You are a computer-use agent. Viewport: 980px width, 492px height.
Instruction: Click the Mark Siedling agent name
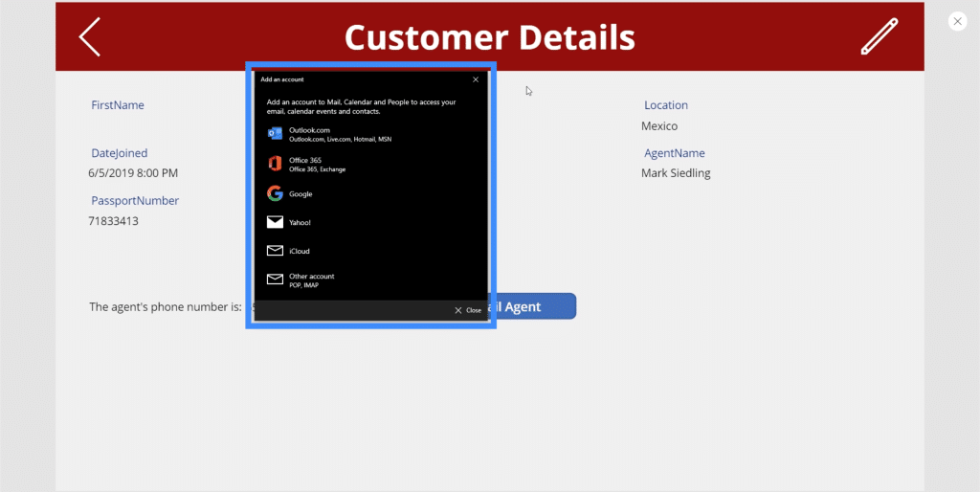pos(676,173)
